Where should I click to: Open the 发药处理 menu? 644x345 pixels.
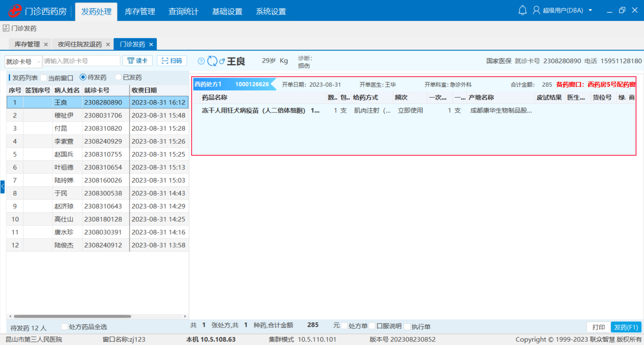96,12
